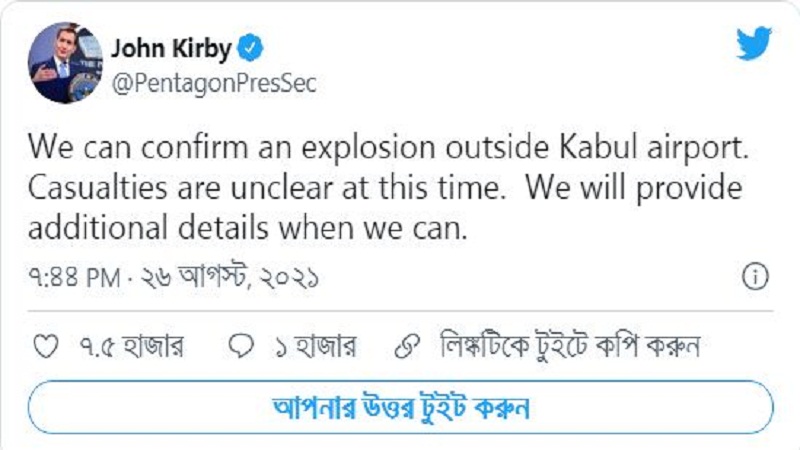Click the words 'We will provide'
The width and height of the screenshot is (800, 450).
pos(634,188)
